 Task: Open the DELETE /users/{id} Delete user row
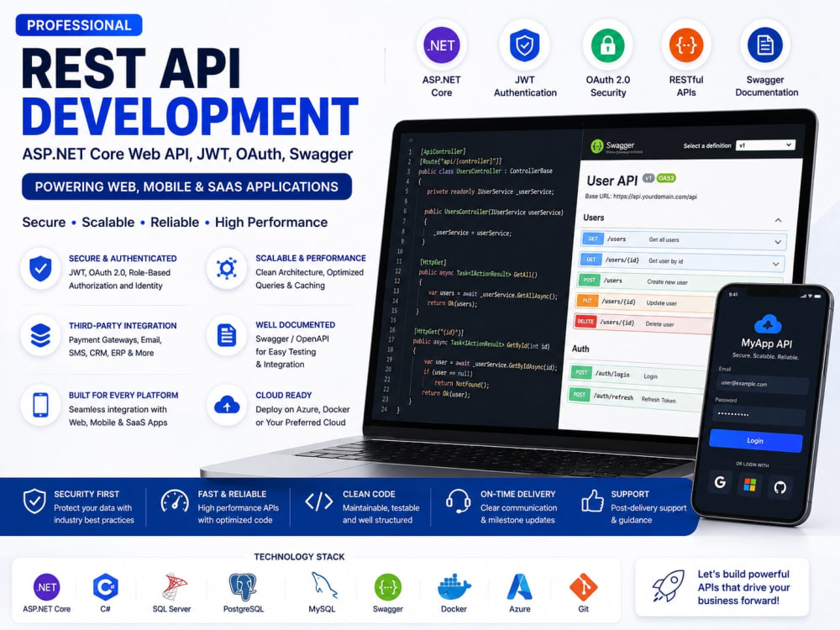pos(643,323)
